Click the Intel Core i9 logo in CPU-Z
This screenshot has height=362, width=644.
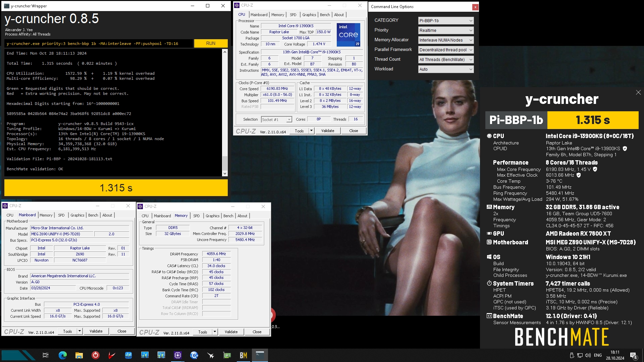pos(348,35)
